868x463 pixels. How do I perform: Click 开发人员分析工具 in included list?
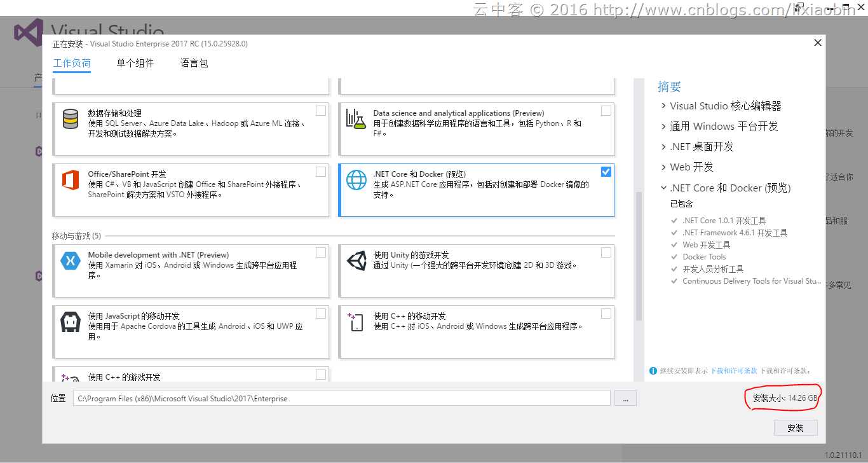tap(713, 269)
